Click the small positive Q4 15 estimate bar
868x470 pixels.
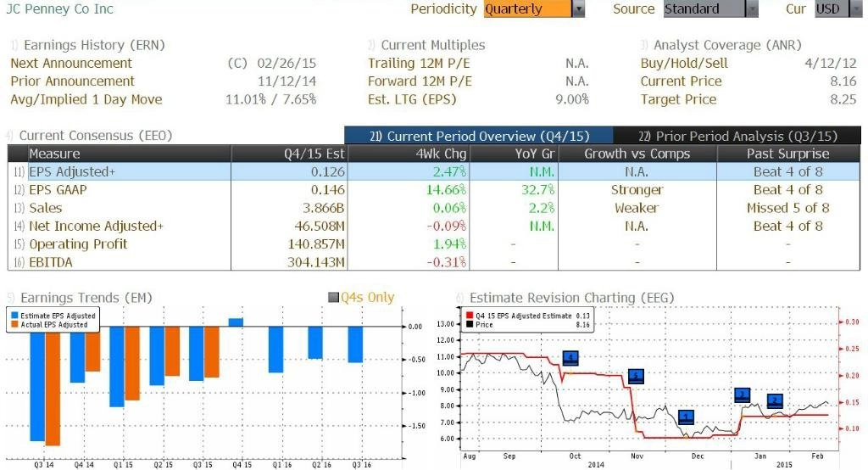pyautogui.click(x=236, y=322)
